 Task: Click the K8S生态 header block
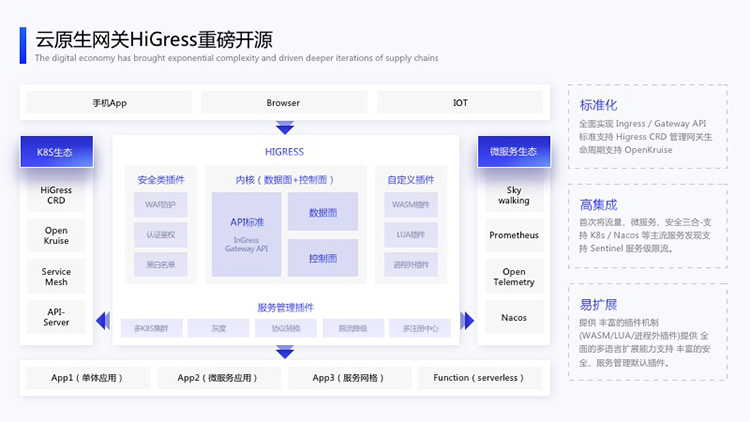click(56, 152)
